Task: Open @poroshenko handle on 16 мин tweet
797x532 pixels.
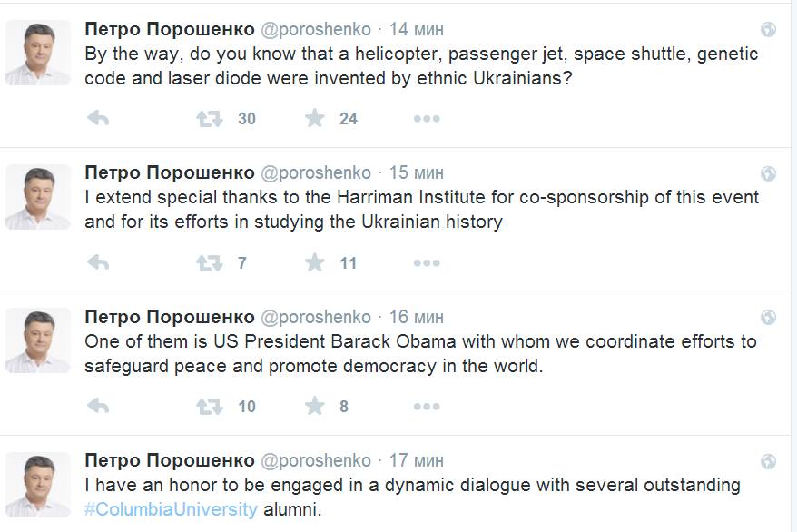Action: click(x=316, y=317)
